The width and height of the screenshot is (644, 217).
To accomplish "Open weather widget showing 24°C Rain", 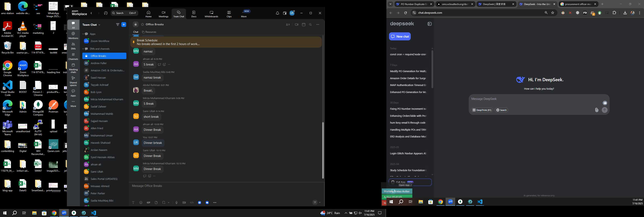I will click(330, 213).
